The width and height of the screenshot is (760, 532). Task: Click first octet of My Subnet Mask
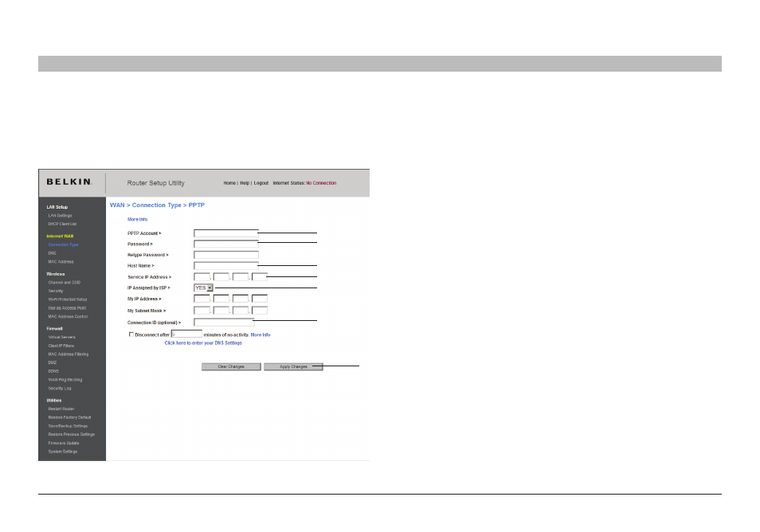coord(202,310)
